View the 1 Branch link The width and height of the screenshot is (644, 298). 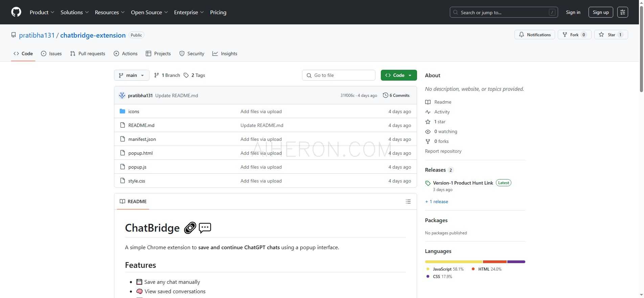coord(167,75)
